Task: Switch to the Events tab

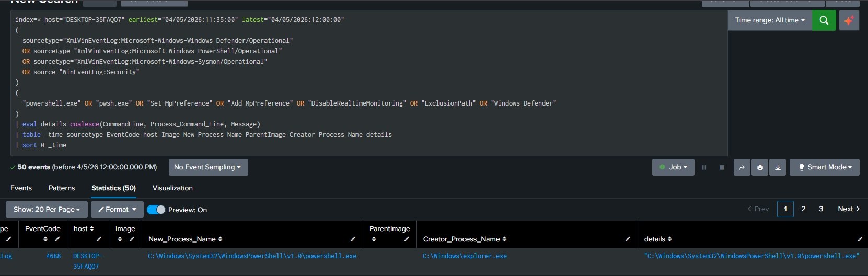Action: coord(21,188)
